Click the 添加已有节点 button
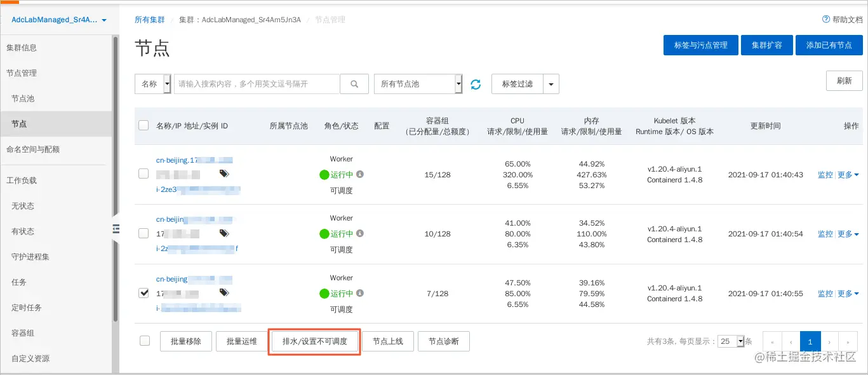The width and height of the screenshot is (868, 375). pos(829,45)
